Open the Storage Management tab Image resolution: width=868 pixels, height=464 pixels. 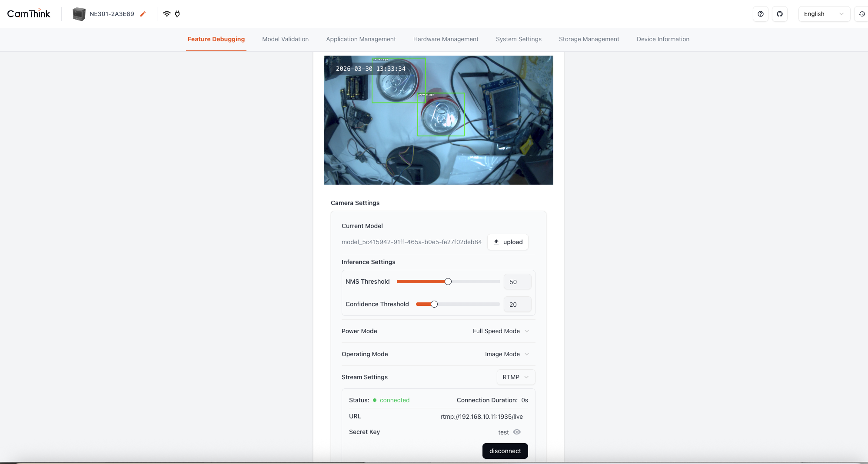589,39
